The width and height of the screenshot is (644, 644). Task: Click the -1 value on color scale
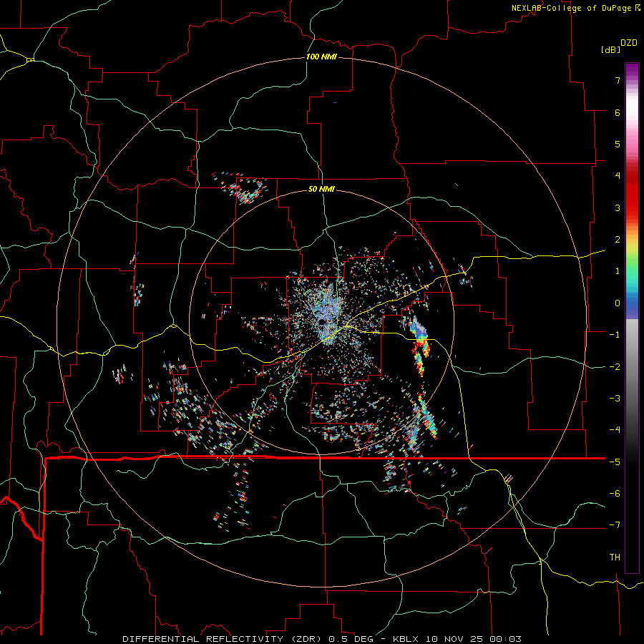coord(615,335)
